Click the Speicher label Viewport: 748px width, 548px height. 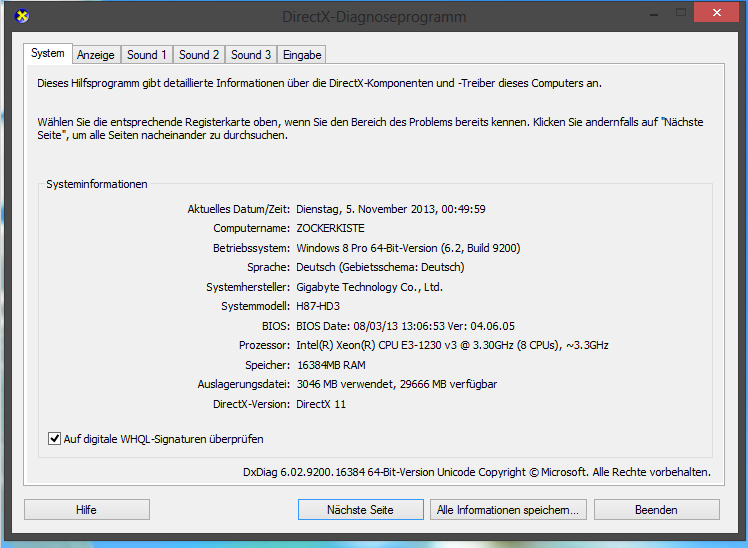(267, 365)
